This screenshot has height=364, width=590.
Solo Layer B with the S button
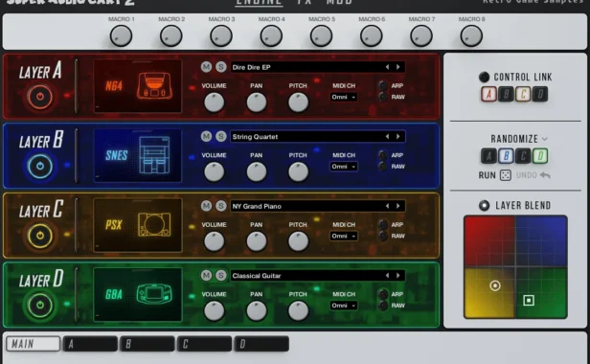[221, 136]
